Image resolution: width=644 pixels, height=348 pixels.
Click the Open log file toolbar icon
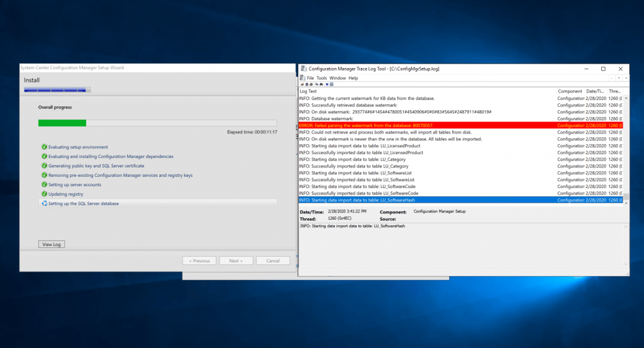[303, 84]
